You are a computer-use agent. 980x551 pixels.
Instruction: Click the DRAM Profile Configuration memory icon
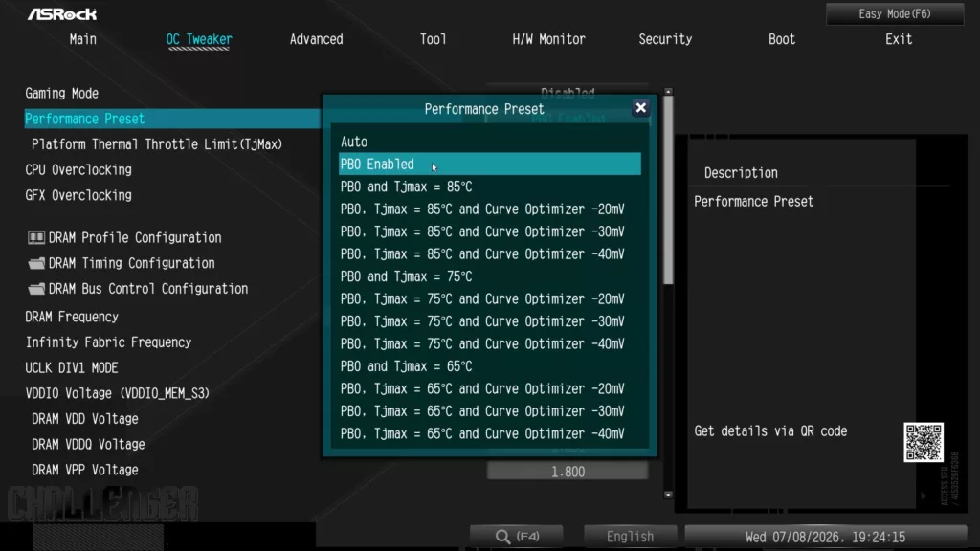pyautogui.click(x=36, y=237)
